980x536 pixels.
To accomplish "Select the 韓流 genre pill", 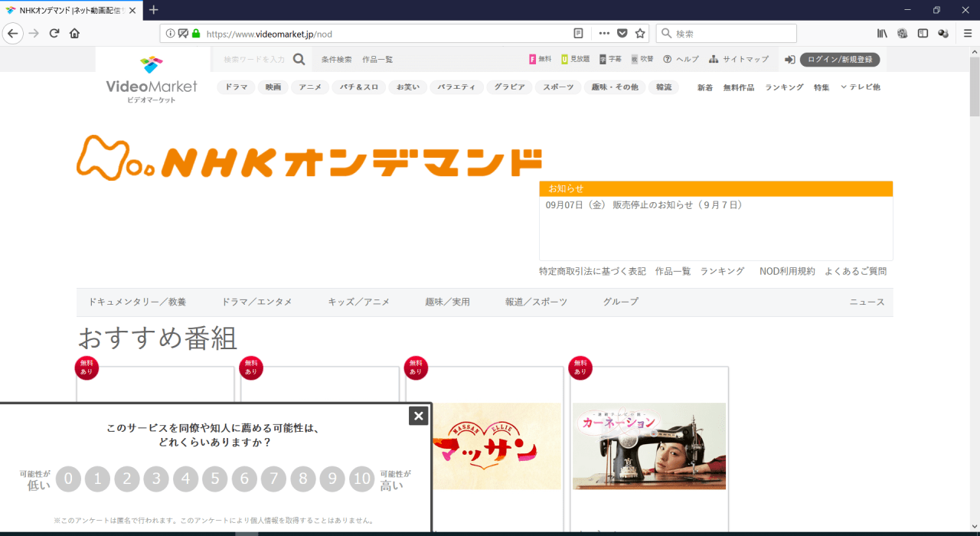I will tap(664, 87).
